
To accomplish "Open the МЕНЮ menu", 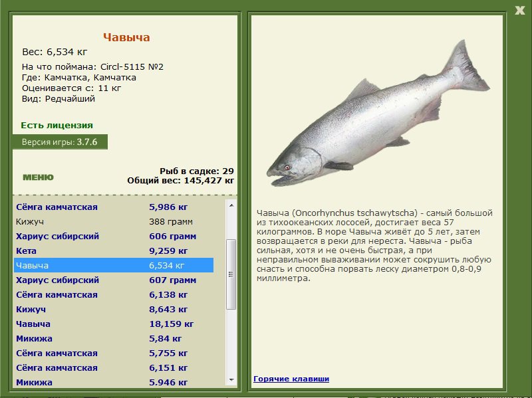I will click(x=38, y=177).
